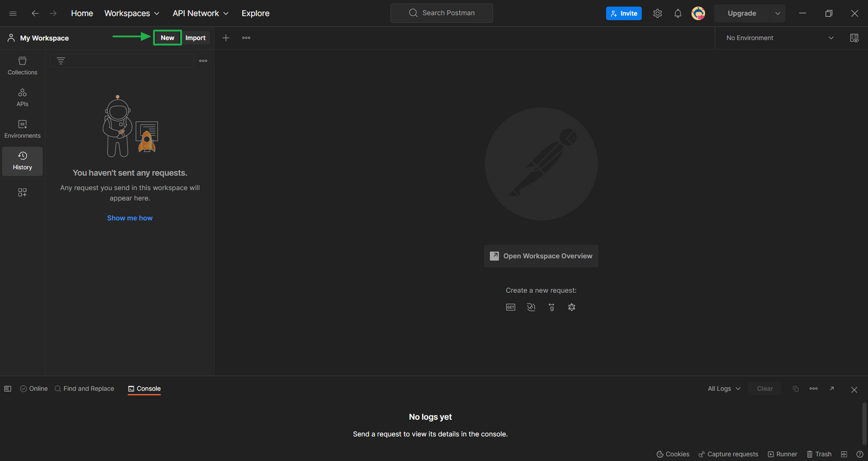
Task: Open the settings gear icon
Action: pyautogui.click(x=658, y=14)
